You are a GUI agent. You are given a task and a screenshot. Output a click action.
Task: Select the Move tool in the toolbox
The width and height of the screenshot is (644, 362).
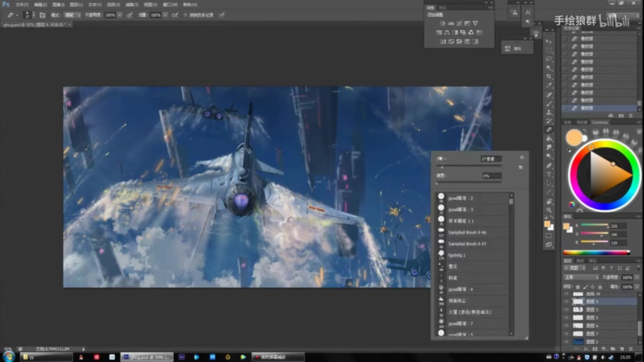point(549,42)
